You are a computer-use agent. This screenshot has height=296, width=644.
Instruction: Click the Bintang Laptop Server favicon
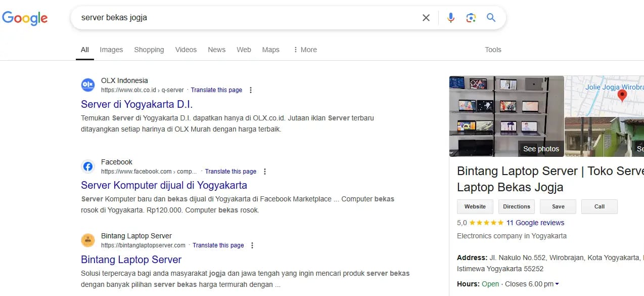coord(88,240)
